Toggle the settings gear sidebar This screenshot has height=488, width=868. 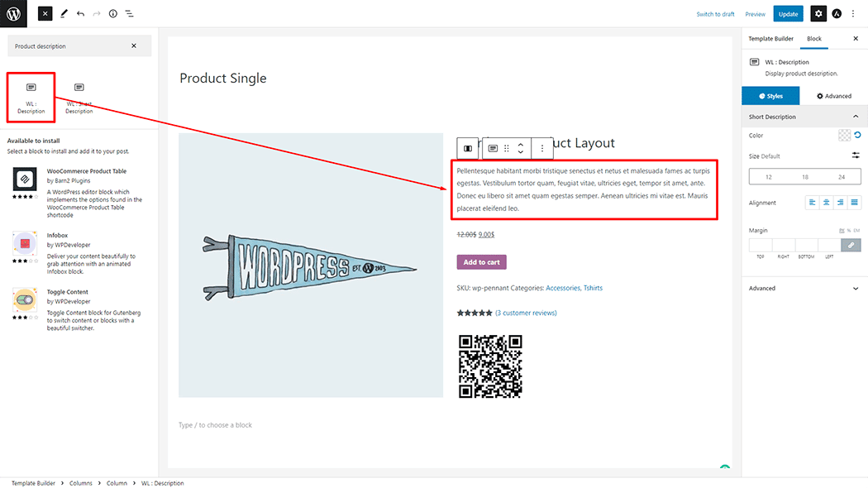(x=818, y=14)
